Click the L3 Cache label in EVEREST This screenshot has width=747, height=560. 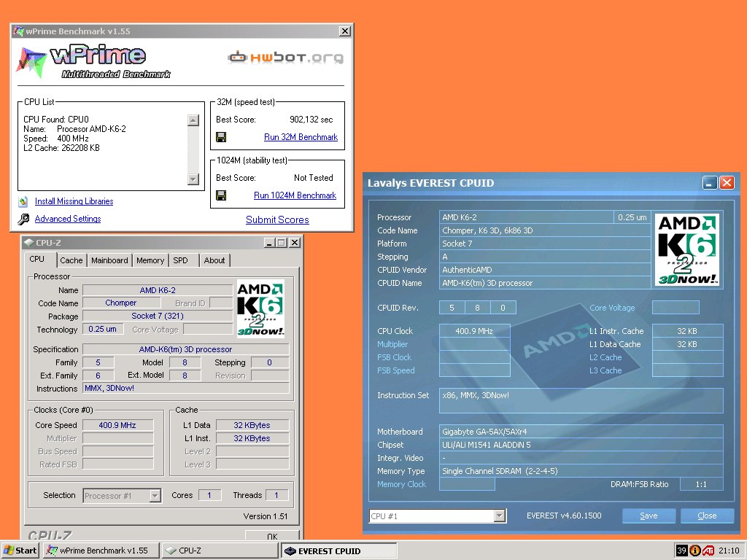point(605,370)
